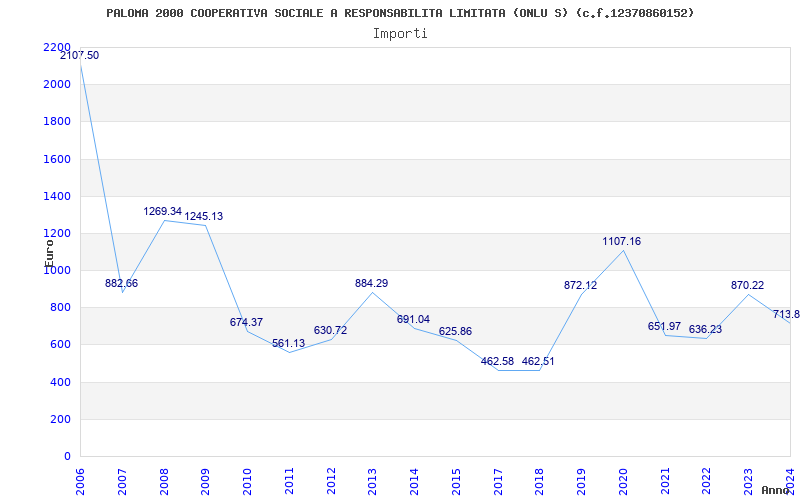Select the 462.58 data label
Screen dimensions: 800x500
(x=497, y=361)
